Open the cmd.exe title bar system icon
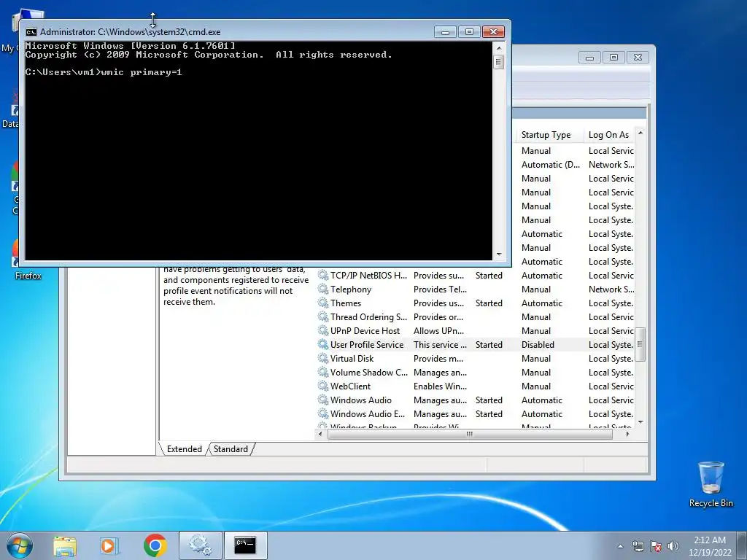Image resolution: width=747 pixels, height=560 pixels. (x=31, y=32)
